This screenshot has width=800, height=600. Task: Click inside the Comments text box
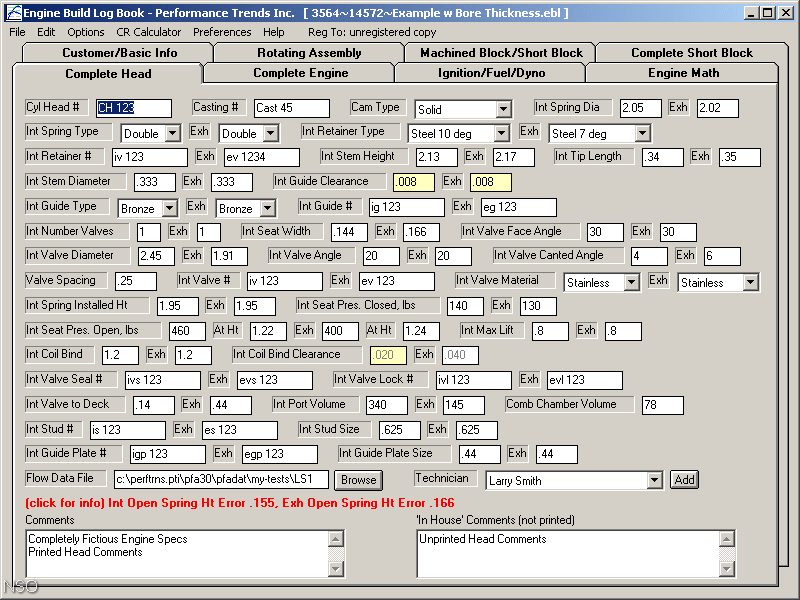pyautogui.click(x=177, y=554)
